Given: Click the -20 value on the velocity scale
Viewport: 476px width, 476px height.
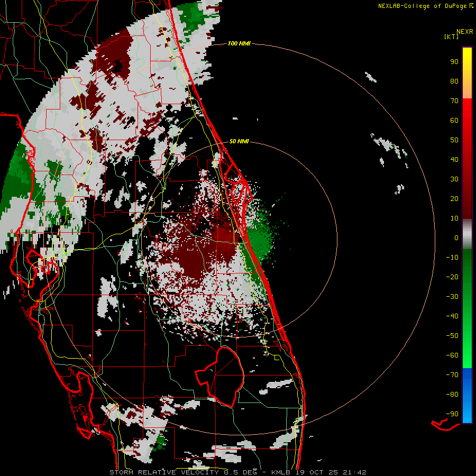Looking at the screenshot, I should [452, 277].
